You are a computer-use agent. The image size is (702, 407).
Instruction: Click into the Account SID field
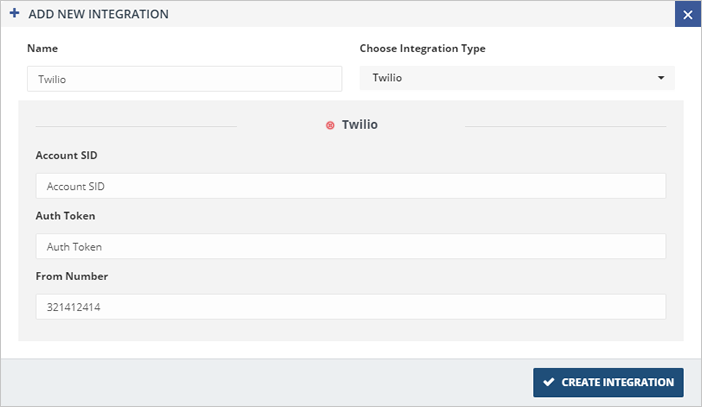click(x=350, y=186)
